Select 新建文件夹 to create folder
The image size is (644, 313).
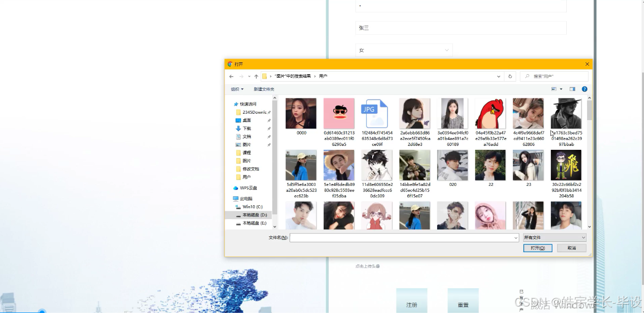pyautogui.click(x=264, y=89)
